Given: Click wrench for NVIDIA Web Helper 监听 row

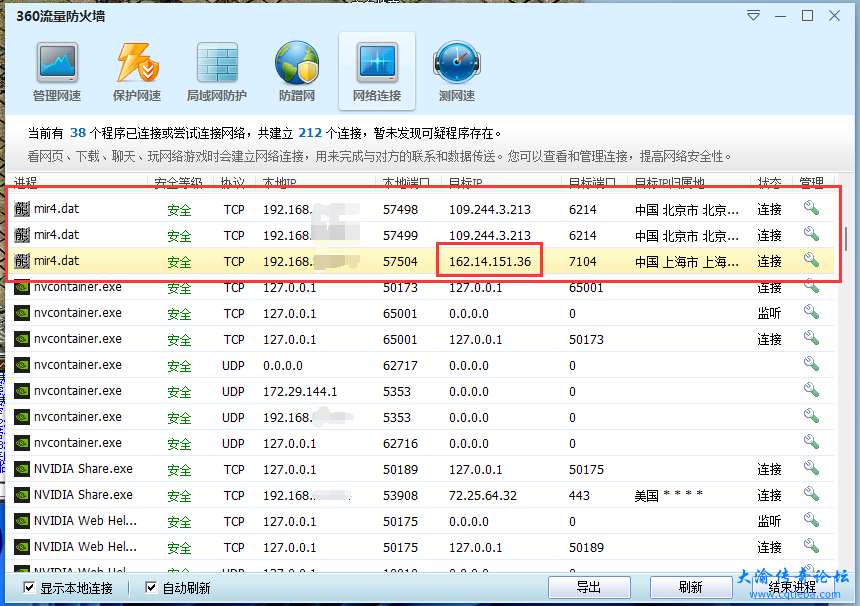Looking at the screenshot, I should [811, 520].
